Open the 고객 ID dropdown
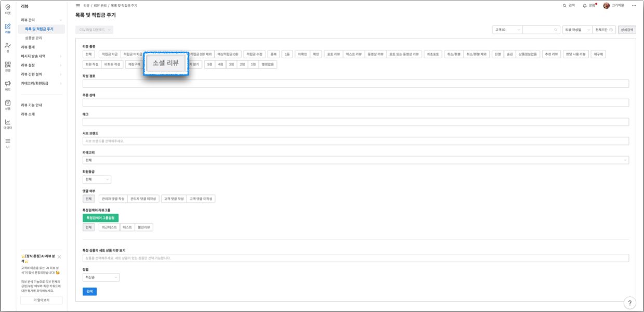644x312 pixels. [507, 30]
